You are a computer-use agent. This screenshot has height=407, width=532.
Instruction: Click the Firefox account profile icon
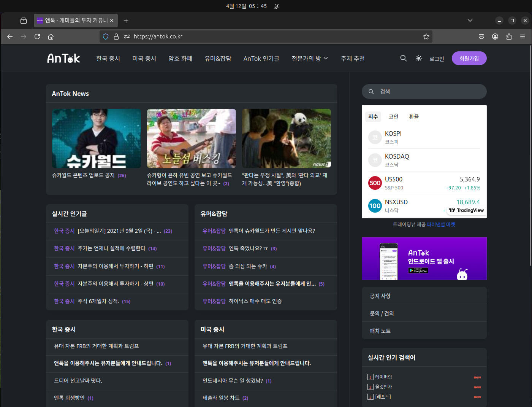click(x=495, y=37)
